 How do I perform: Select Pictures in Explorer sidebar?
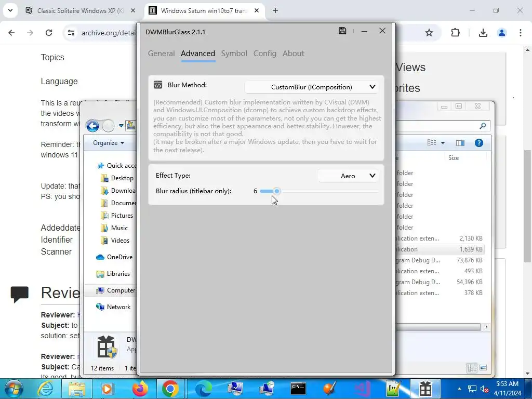(x=117, y=216)
